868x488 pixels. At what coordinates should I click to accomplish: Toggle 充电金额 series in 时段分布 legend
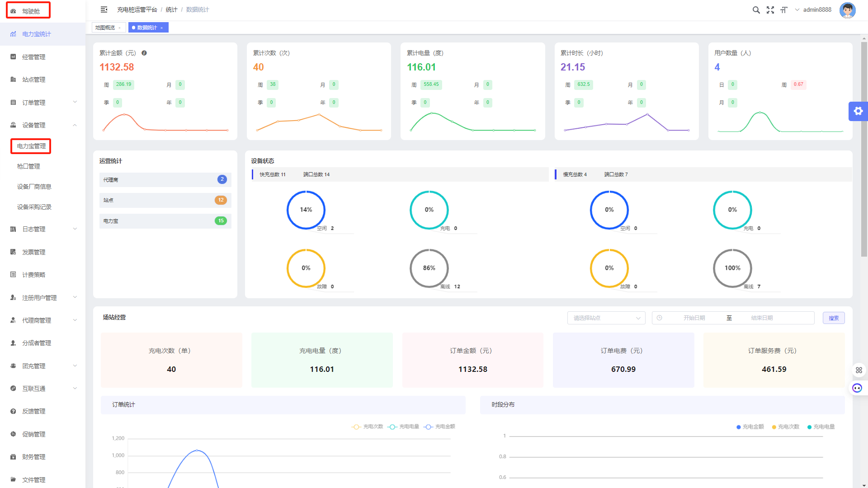pos(750,427)
